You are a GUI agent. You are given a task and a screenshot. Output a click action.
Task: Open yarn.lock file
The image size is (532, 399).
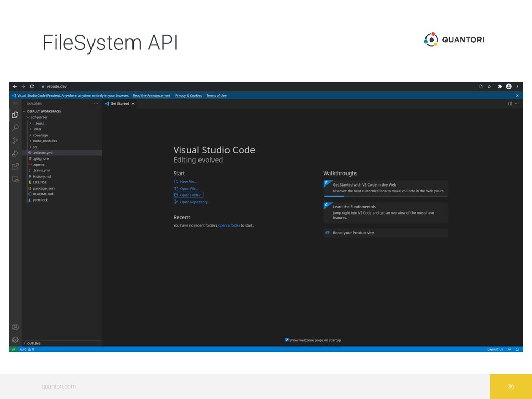(x=40, y=200)
